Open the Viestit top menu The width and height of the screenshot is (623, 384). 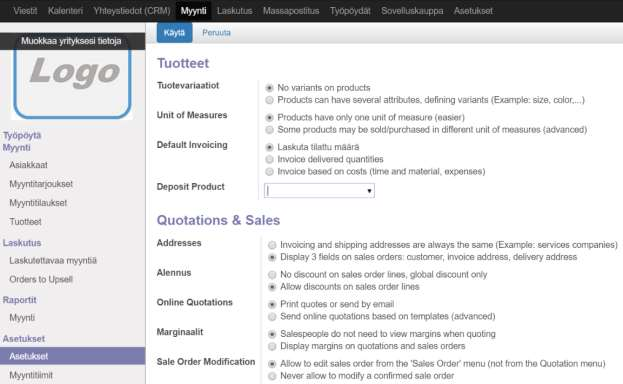pyautogui.click(x=25, y=11)
